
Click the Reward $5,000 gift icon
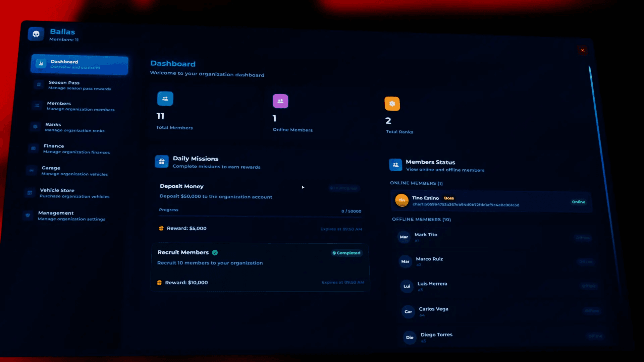pyautogui.click(x=161, y=228)
